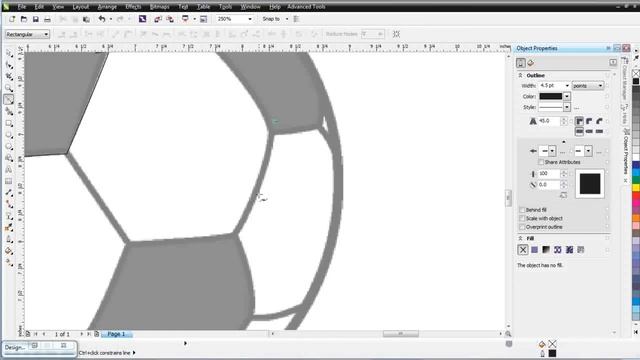Select the Table tool in the toolbox
This screenshot has width=640, height=360.
(x=9, y=181)
